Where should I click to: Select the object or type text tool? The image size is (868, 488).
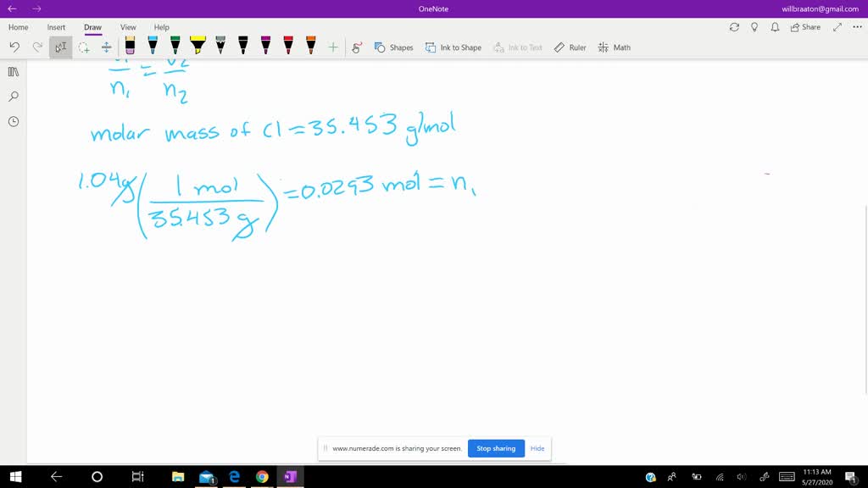(x=60, y=47)
